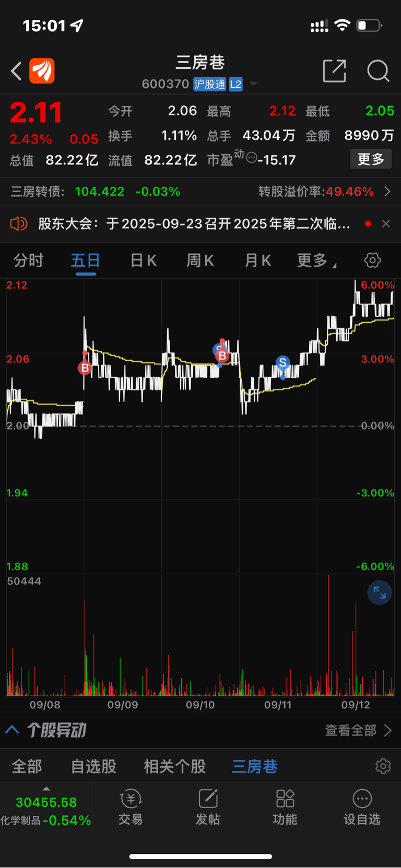Expand the dropdown arrow beside stock code

253,84
